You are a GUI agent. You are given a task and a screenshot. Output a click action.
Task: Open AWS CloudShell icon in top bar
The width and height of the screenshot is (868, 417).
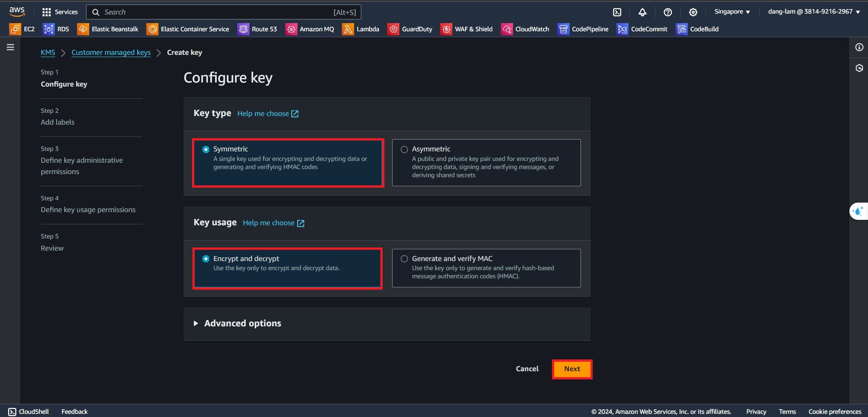[x=617, y=12]
